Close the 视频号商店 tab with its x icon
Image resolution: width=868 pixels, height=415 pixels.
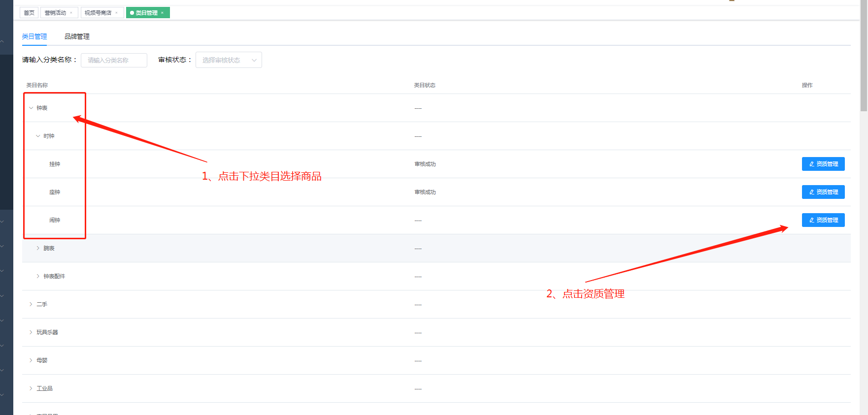tap(117, 13)
